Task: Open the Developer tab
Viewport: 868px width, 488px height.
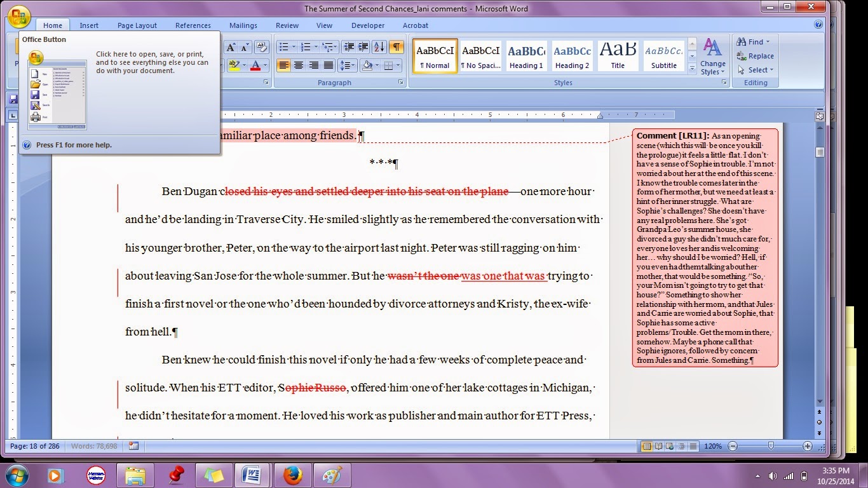Action: coord(368,25)
